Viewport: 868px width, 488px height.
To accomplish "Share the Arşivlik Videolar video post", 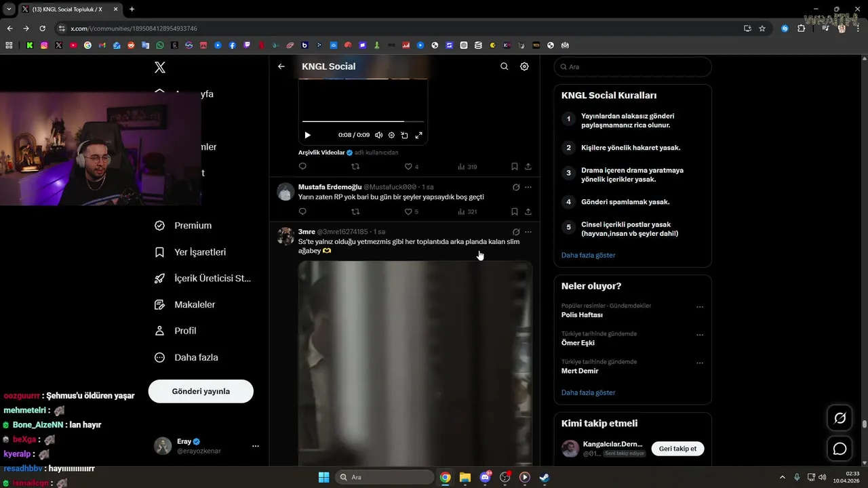I will [x=528, y=166].
